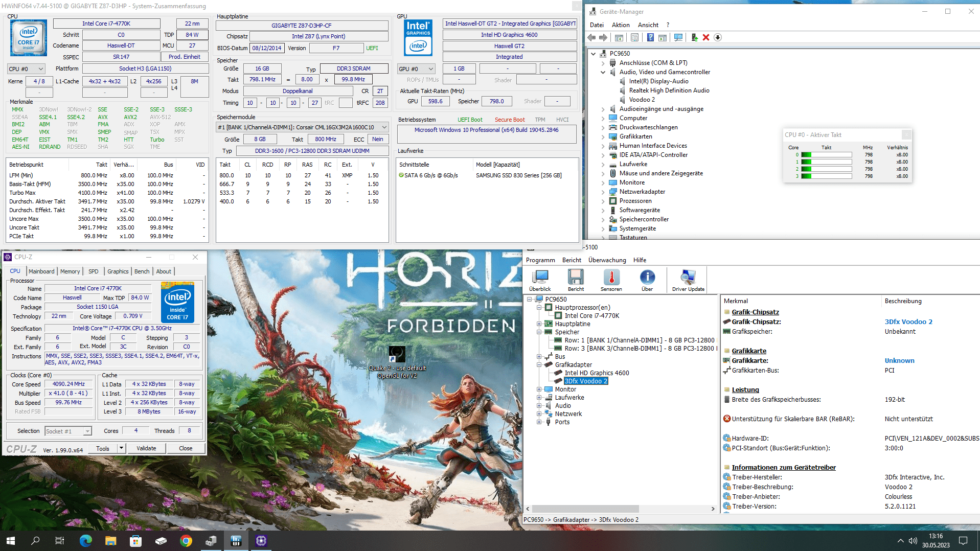Click the Back arrow in Geräte-Manager toolbar
The image size is (980, 551).
591,37
